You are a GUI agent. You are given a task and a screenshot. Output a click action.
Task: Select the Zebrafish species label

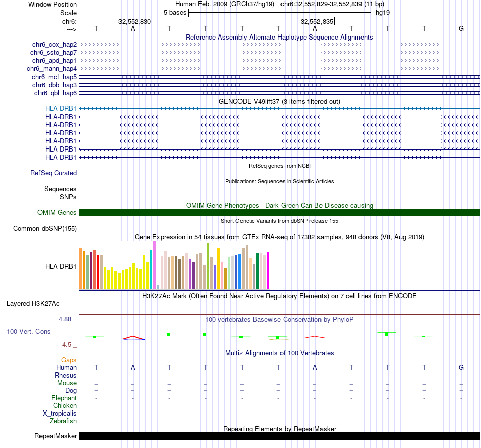pos(63,421)
